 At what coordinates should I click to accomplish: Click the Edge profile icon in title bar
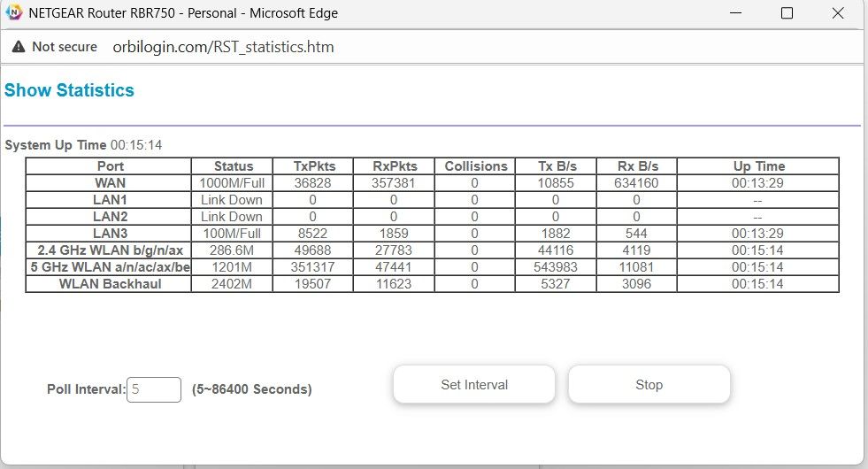tap(14, 13)
